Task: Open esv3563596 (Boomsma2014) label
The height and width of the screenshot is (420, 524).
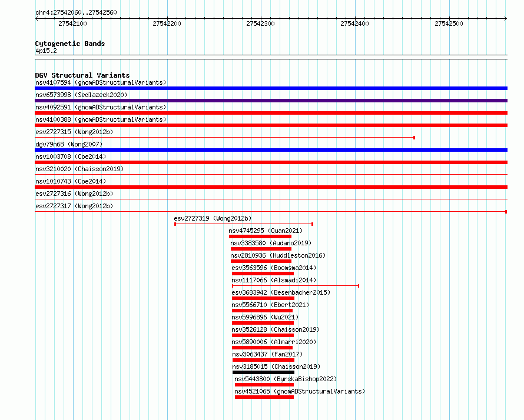Action: pyautogui.click(x=274, y=268)
